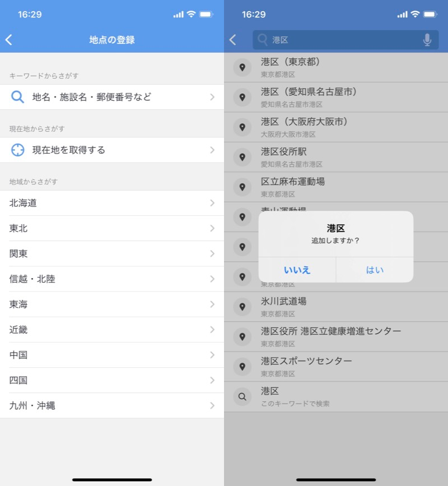448x486 pixels.
Task: Expand the 九州・沖縄 region chevron
Action: point(212,405)
